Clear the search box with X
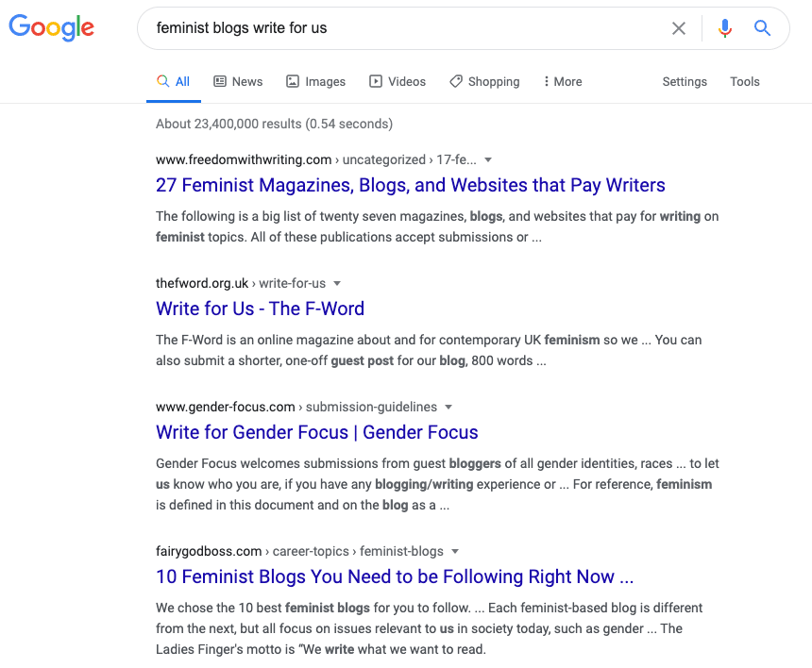This screenshot has height=668, width=812. click(678, 28)
